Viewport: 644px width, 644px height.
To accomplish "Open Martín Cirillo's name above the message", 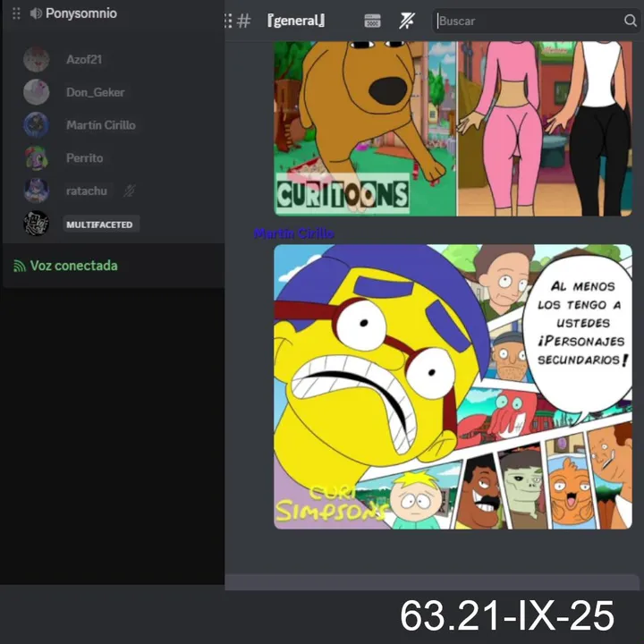I will click(294, 233).
